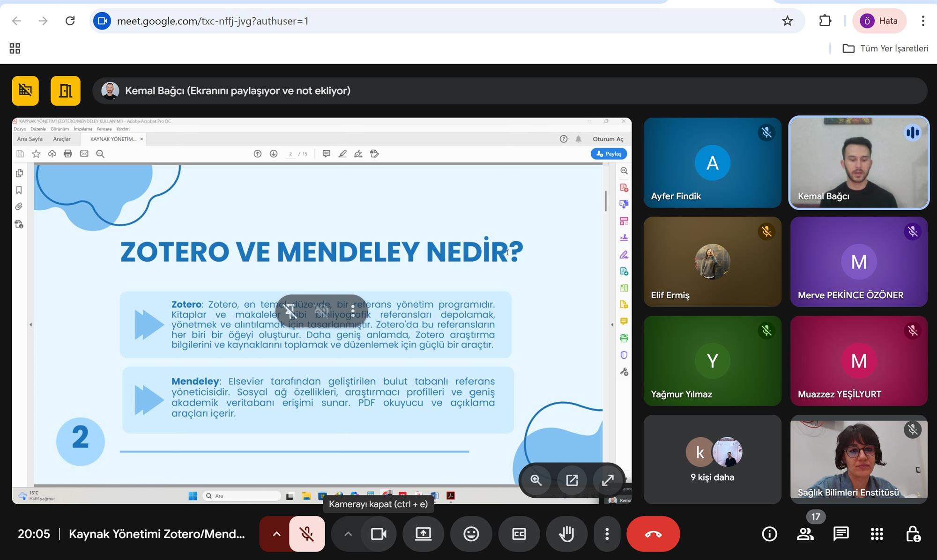Image resolution: width=937 pixels, height=560 pixels.
Task: Click the 'Hata' profile button
Action: (879, 21)
